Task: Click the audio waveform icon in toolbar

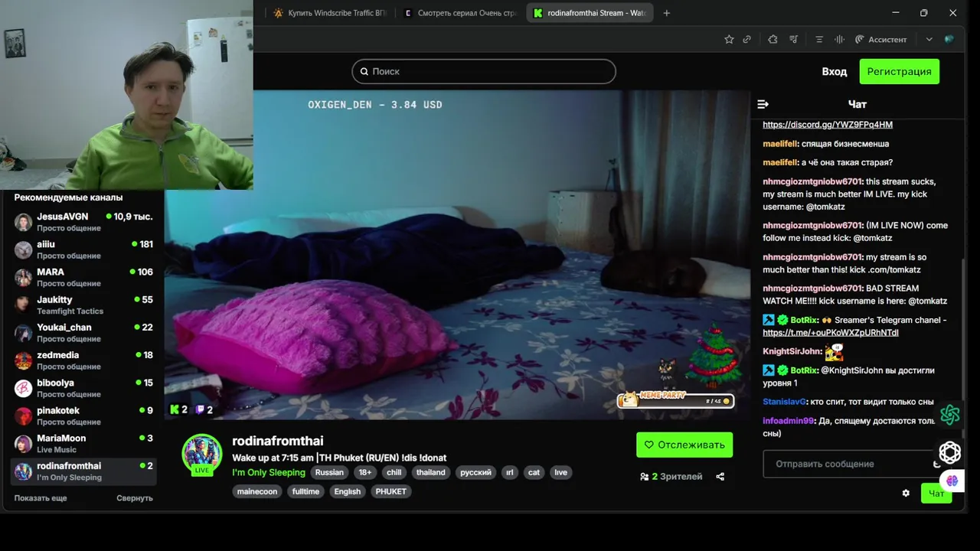Action: coord(839,39)
